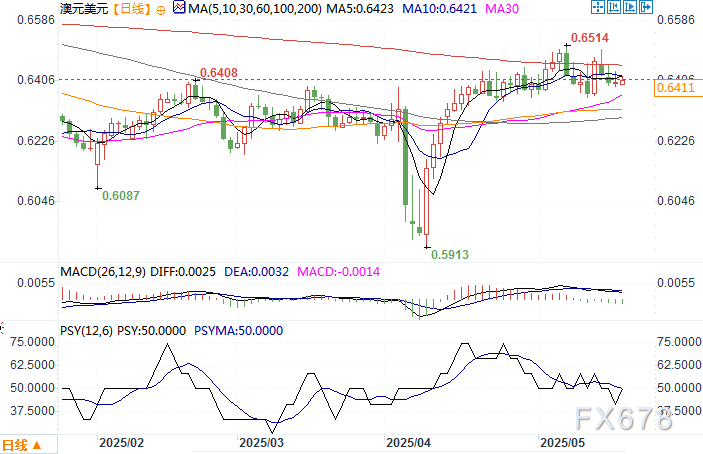Click the DEA:0.0032 legend value
This screenshot has height=454, width=703.
[256, 272]
